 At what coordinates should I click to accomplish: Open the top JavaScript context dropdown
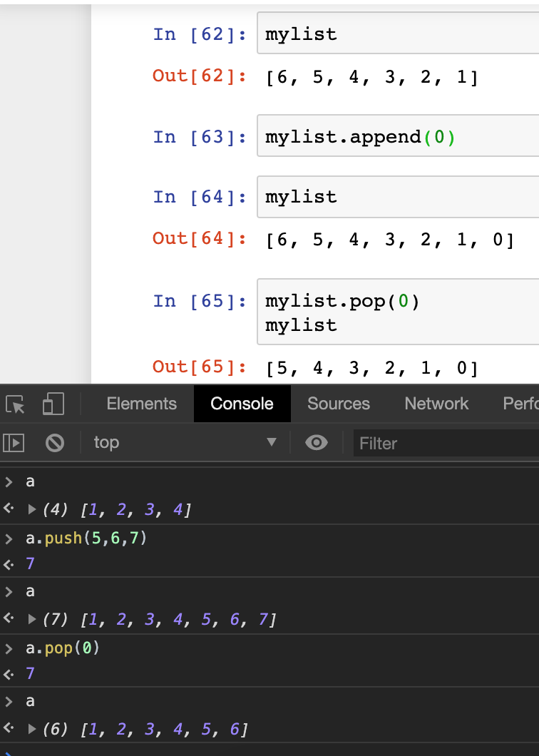point(185,443)
